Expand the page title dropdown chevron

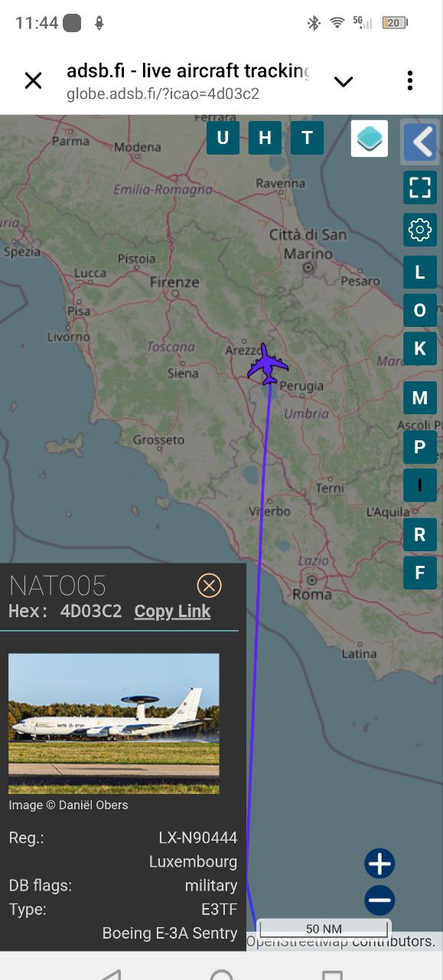tap(344, 81)
